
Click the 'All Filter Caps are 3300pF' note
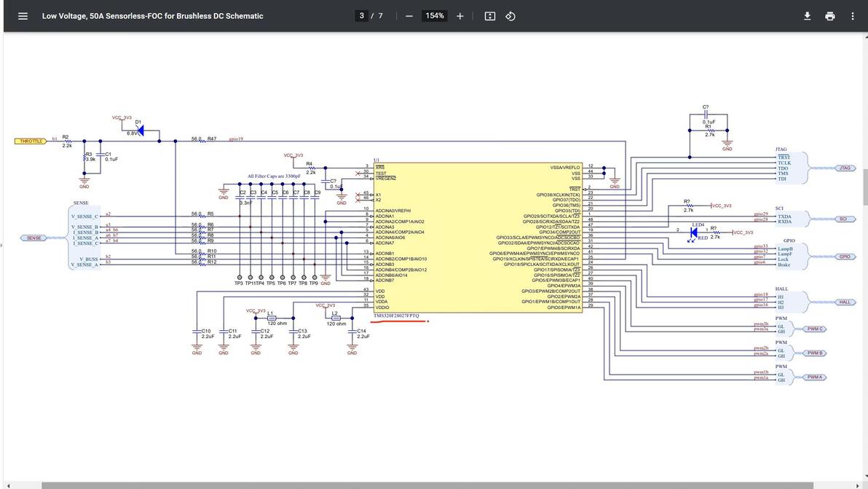(274, 176)
